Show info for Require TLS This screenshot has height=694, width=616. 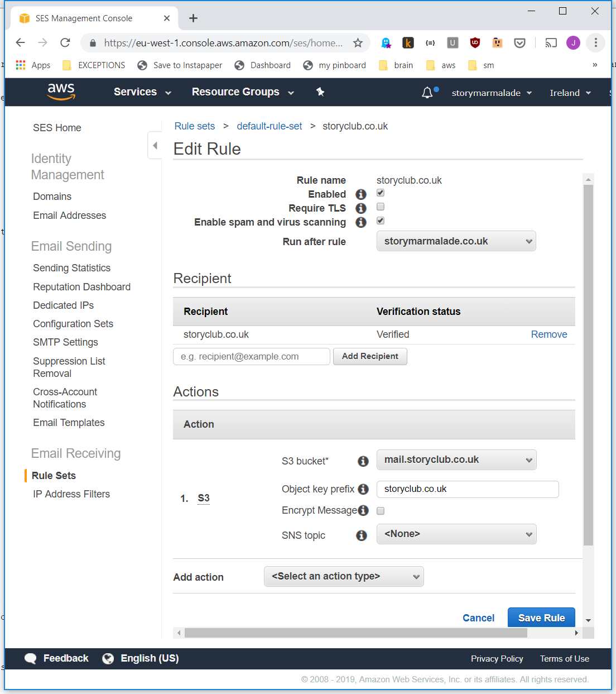tap(361, 208)
